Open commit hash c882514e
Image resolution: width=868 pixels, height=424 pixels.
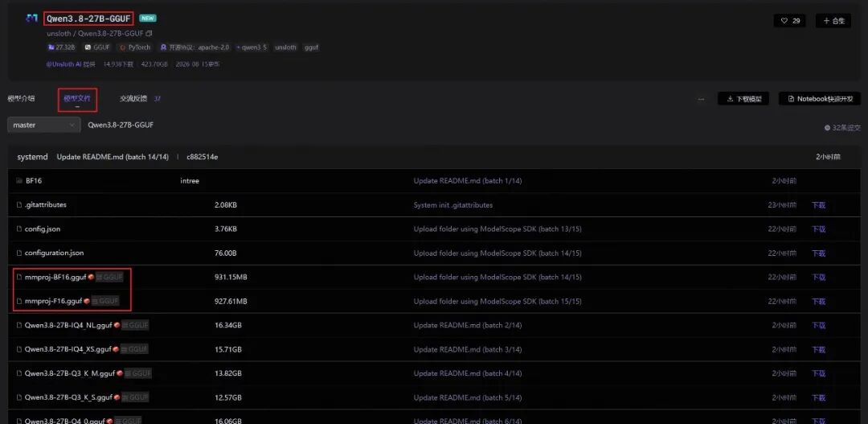202,157
